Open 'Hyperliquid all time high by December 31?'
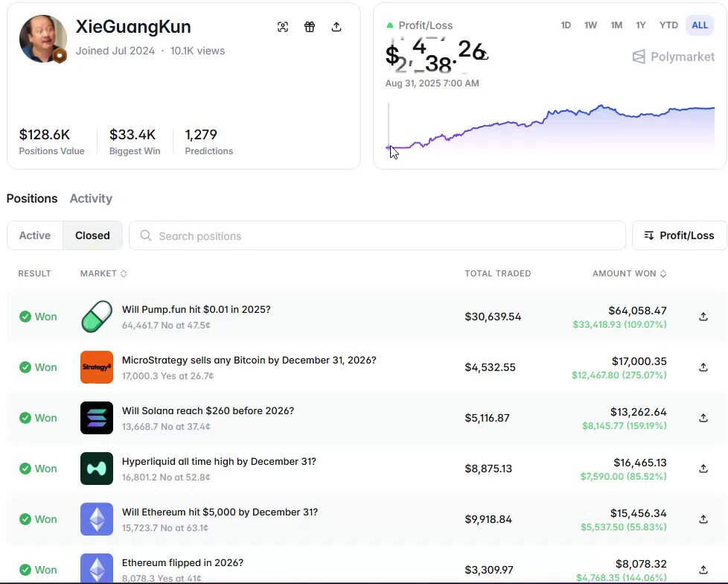This screenshot has height=584, width=728. click(219, 461)
